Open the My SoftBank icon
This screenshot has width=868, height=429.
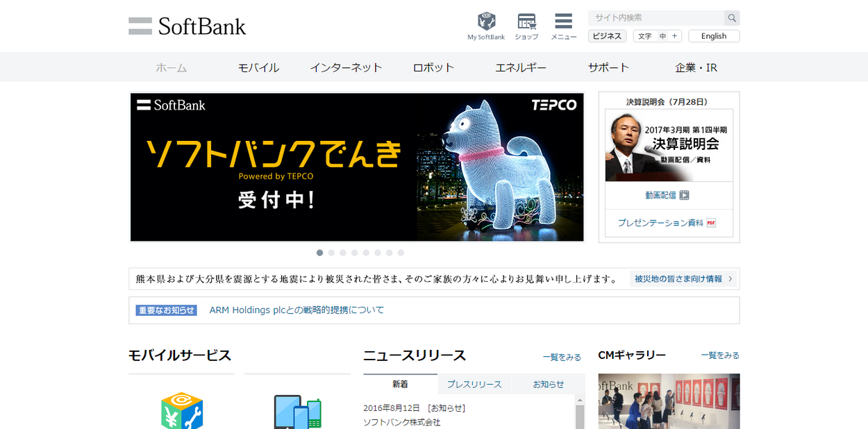[486, 21]
